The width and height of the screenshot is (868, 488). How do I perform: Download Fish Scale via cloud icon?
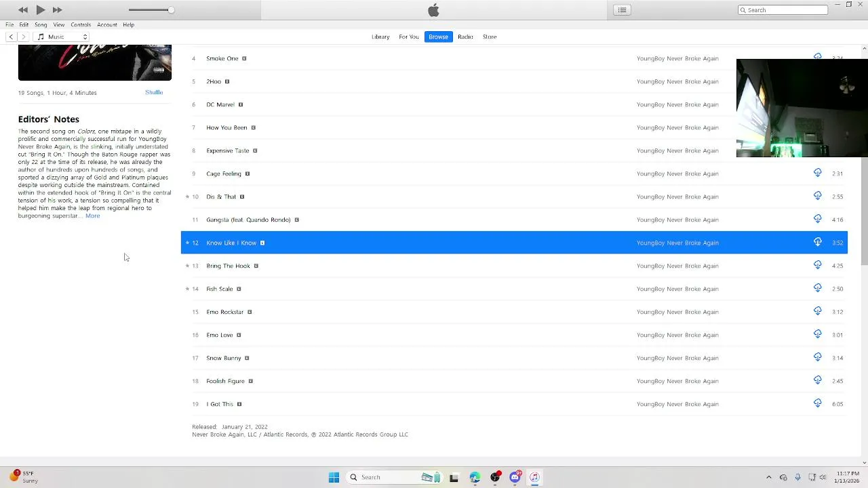tap(817, 288)
